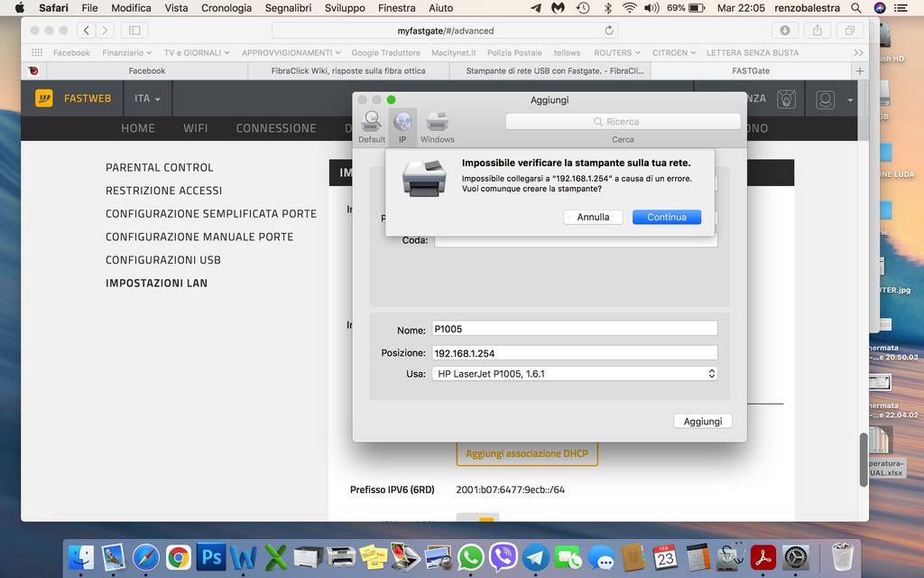This screenshot has width=924, height=578.
Task: Open the Usa driver dropdown
Action: (575, 373)
